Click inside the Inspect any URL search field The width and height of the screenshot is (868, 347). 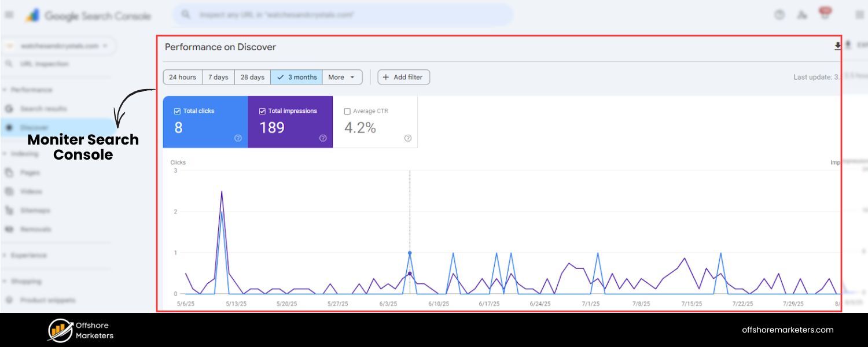pyautogui.click(x=341, y=14)
